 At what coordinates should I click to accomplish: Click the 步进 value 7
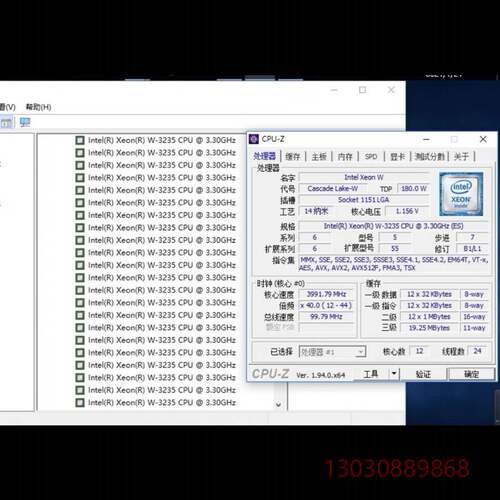(472, 237)
